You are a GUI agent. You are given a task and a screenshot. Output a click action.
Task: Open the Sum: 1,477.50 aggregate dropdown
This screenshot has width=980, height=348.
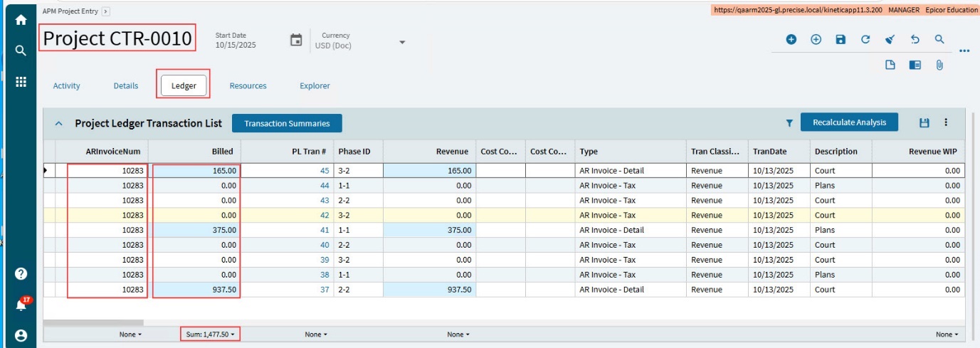coord(210,334)
